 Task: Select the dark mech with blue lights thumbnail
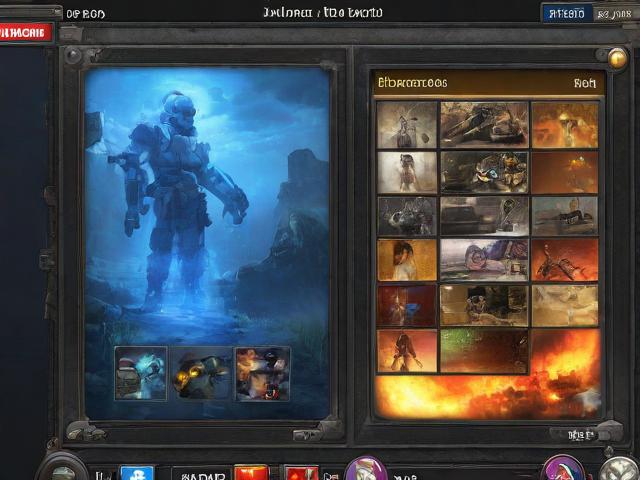point(484,173)
